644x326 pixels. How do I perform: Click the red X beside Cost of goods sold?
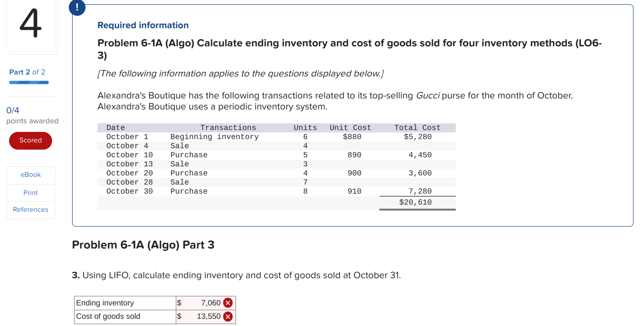click(x=228, y=316)
